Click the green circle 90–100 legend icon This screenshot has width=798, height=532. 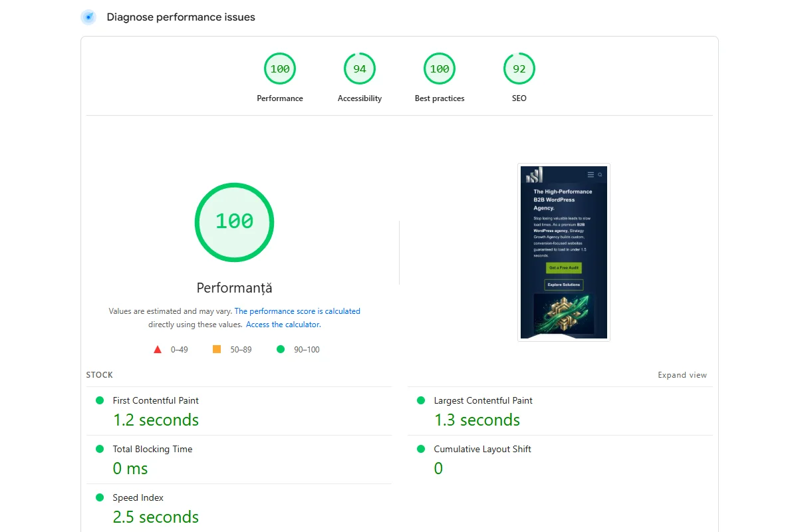[x=281, y=349]
